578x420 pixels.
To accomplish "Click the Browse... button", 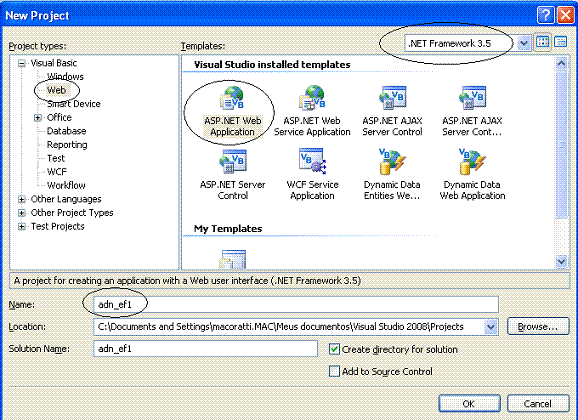I will (538, 326).
